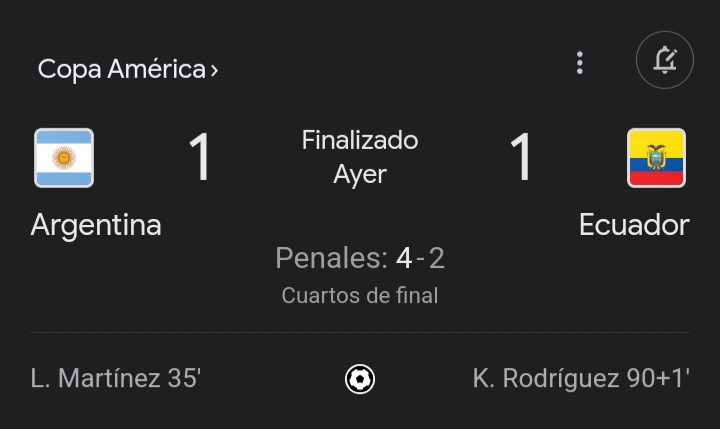Click Argentina's score of 1

(x=200, y=158)
